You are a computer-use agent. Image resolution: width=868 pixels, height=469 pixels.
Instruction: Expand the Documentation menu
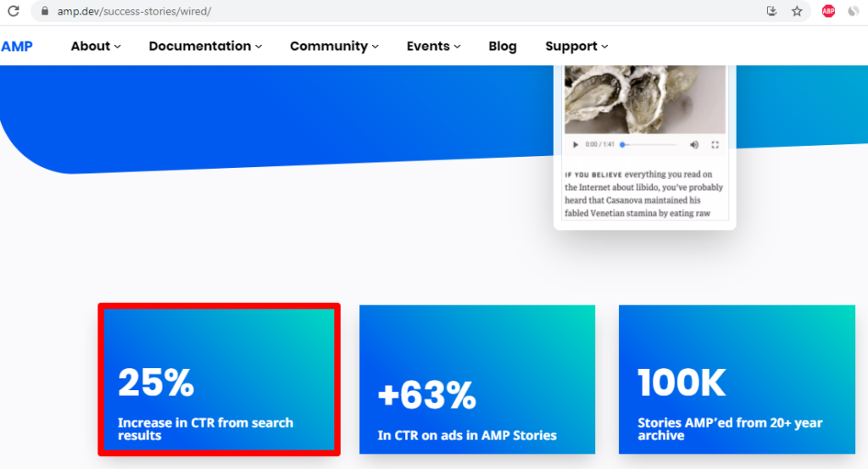205,46
